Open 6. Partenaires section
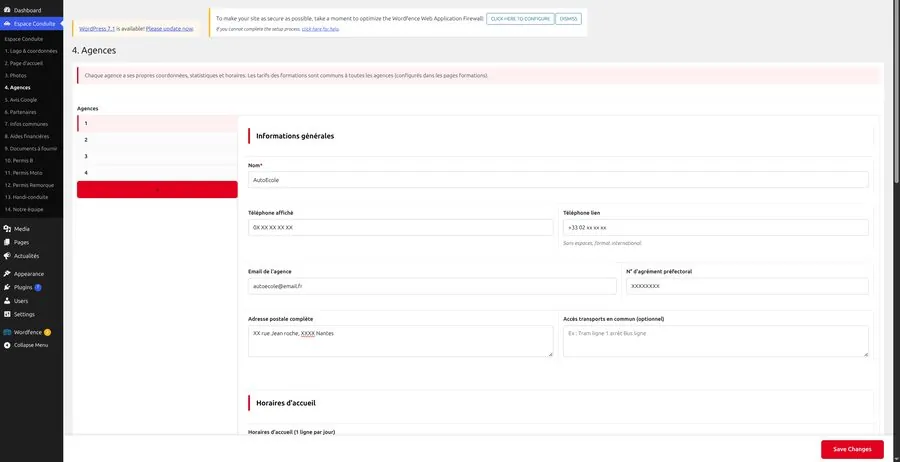This screenshot has height=462, width=900. pyautogui.click(x=21, y=112)
